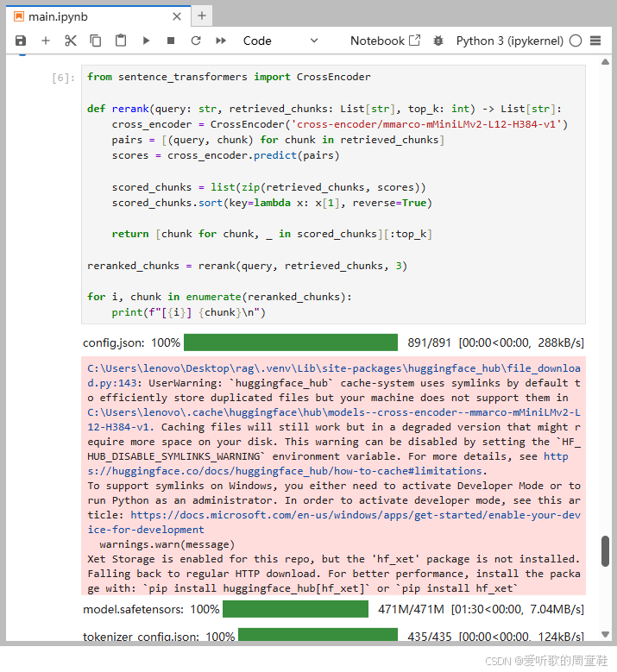Click the "Xet Storage is enabled" warning line

pyautogui.click(x=334, y=559)
